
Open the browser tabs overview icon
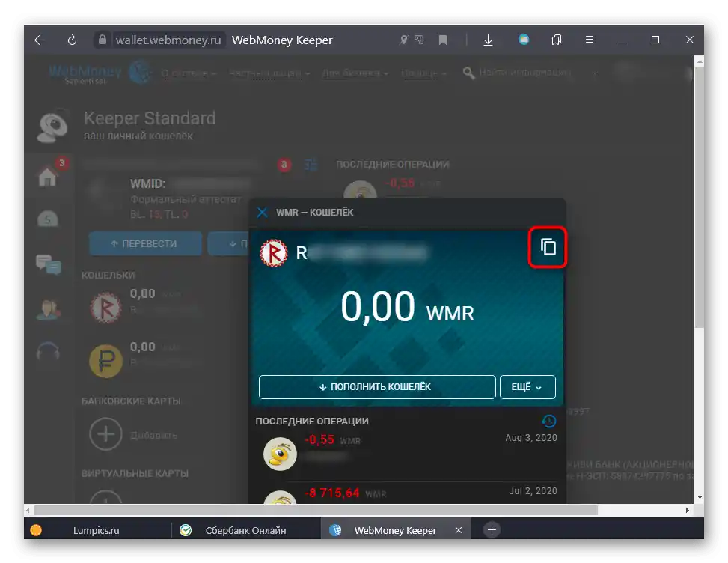(556, 40)
